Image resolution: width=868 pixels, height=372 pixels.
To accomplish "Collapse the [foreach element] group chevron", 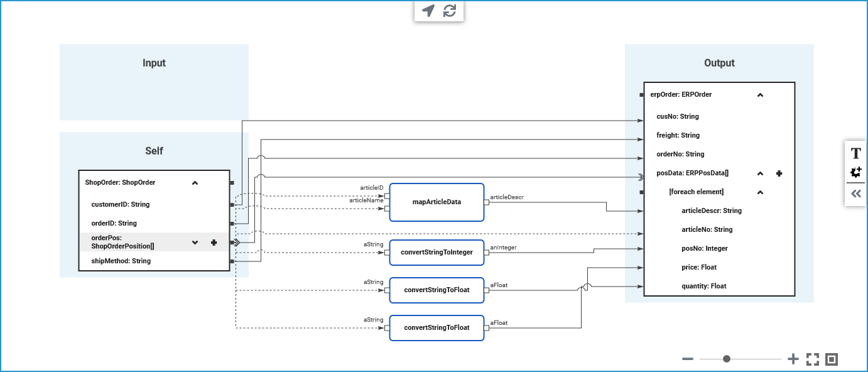I will 760,192.
